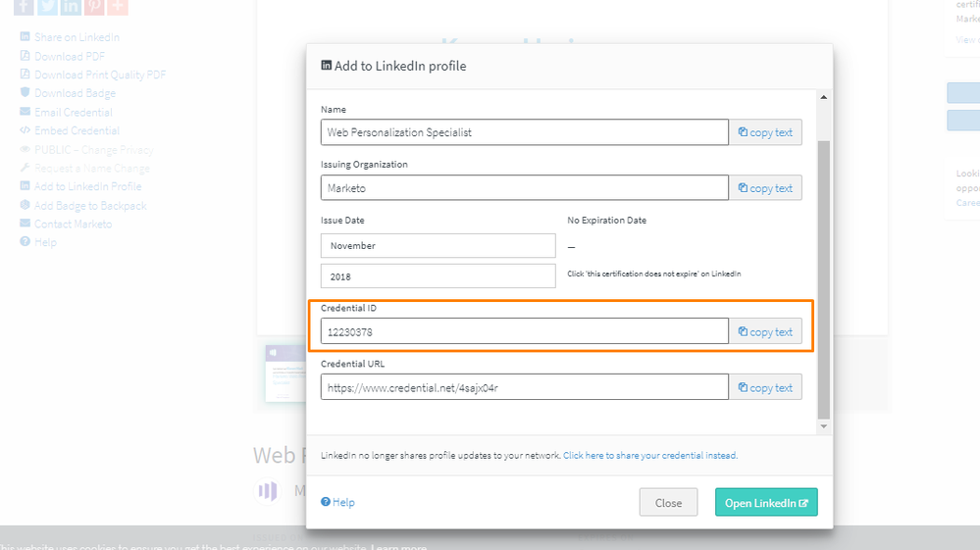Viewport: 980px width, 550px height.
Task: Click the Marketo logo icon below certificate
Action: tap(268, 491)
